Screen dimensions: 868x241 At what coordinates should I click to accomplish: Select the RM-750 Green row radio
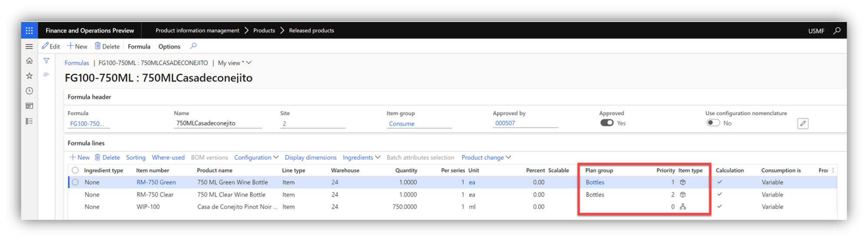[x=75, y=182]
